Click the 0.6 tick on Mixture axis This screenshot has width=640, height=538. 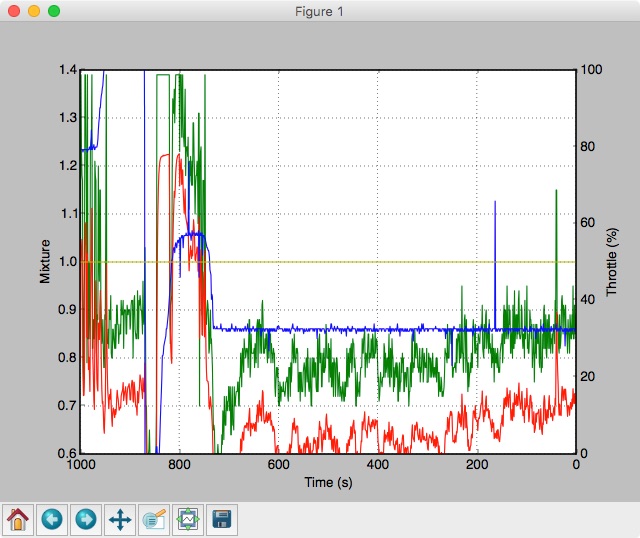[x=68, y=454]
